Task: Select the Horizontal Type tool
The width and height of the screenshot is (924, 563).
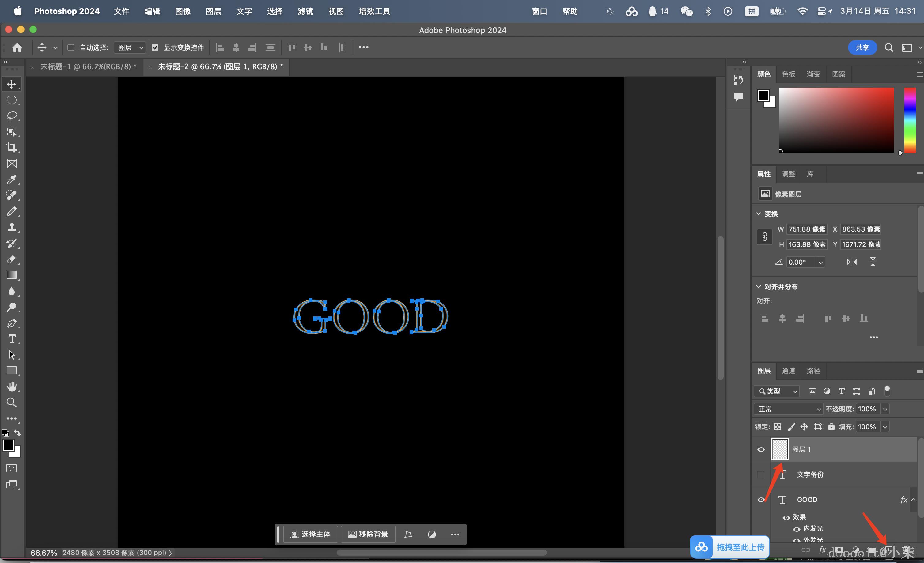Action: coord(12,339)
